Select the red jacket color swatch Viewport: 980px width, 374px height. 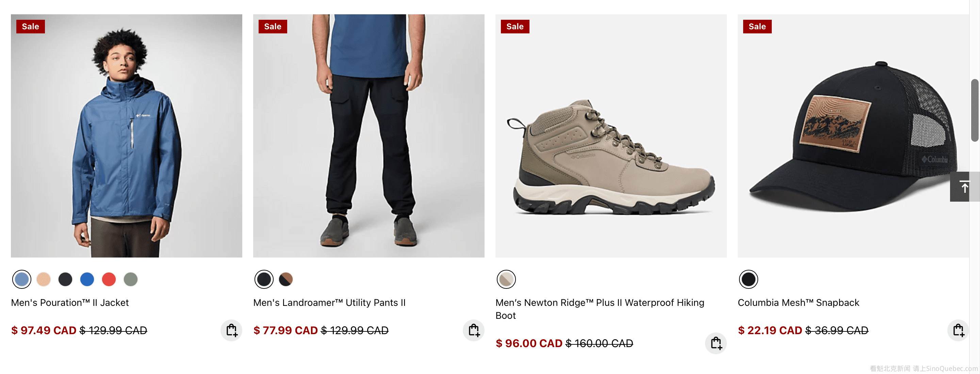(x=109, y=279)
